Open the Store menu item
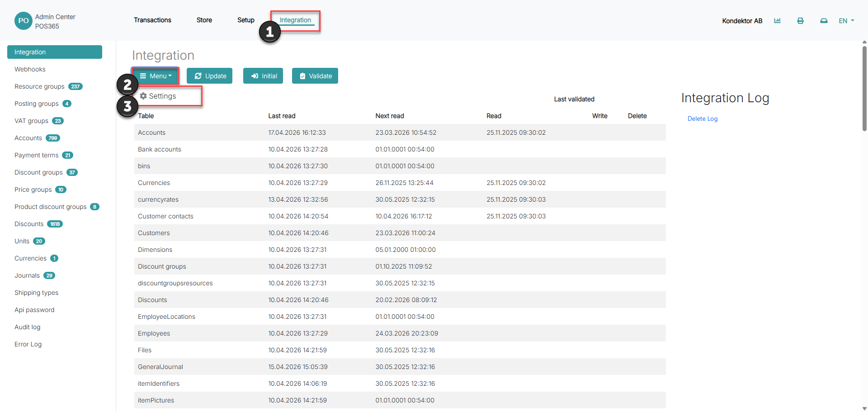 [x=204, y=20]
